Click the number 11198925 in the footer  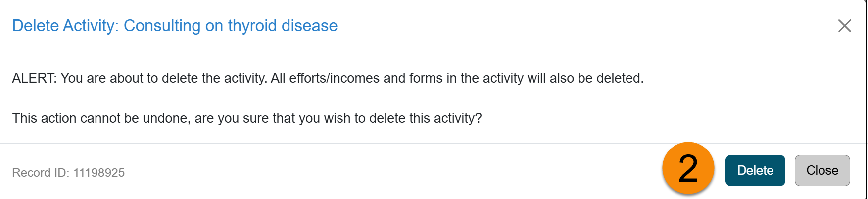(99, 173)
